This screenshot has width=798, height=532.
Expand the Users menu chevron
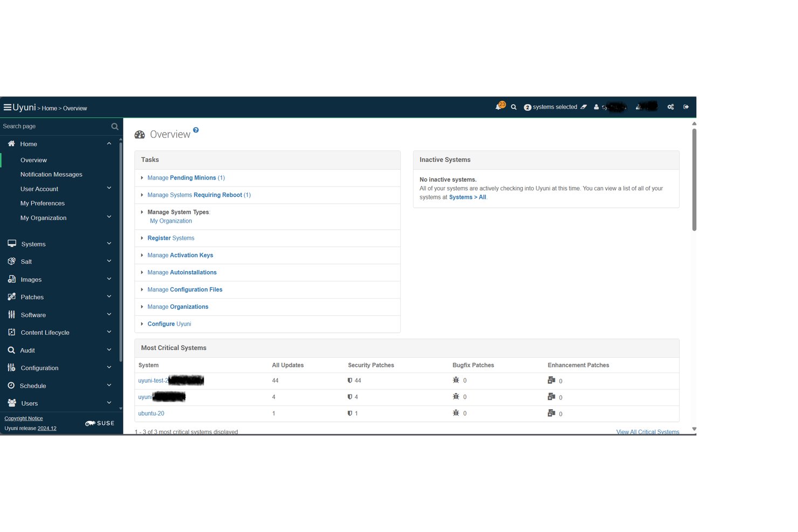(109, 403)
